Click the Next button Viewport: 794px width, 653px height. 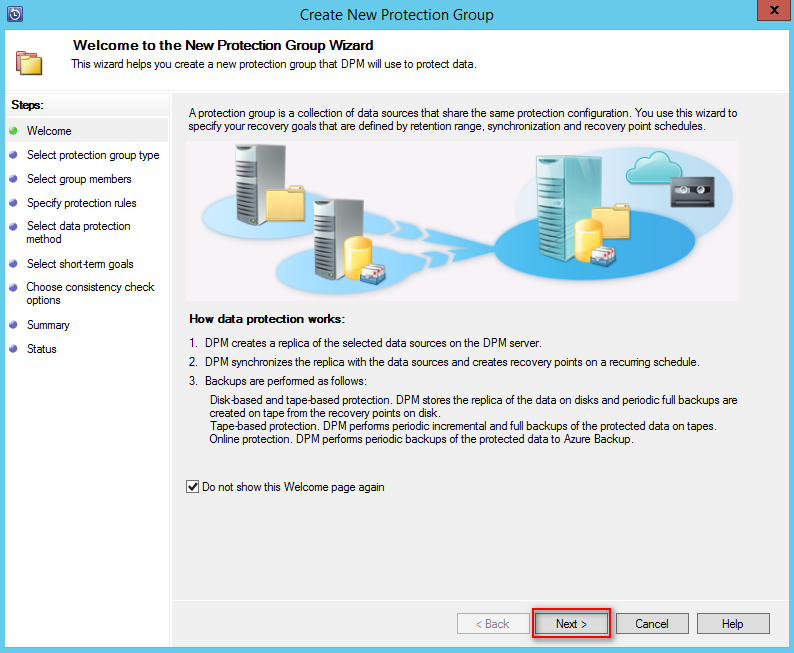tap(571, 624)
